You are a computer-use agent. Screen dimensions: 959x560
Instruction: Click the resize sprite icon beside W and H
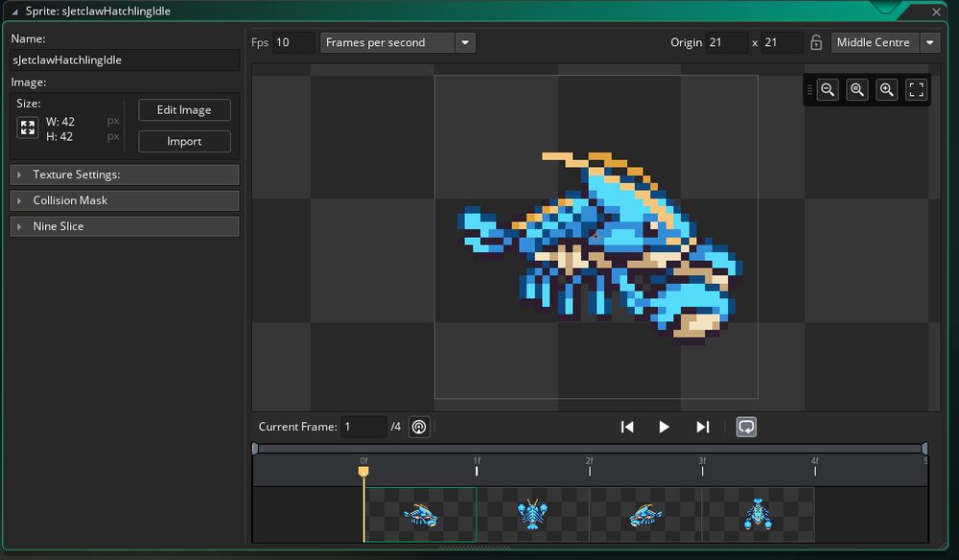click(x=28, y=128)
